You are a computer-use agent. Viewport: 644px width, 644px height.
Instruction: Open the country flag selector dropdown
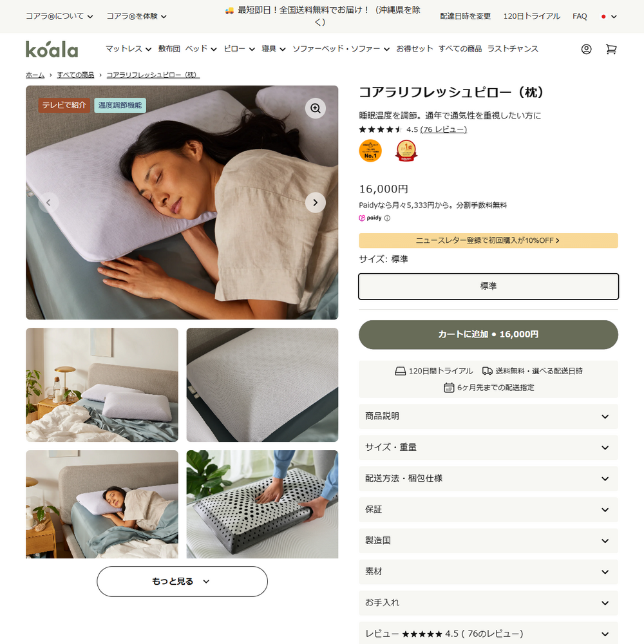[609, 17]
